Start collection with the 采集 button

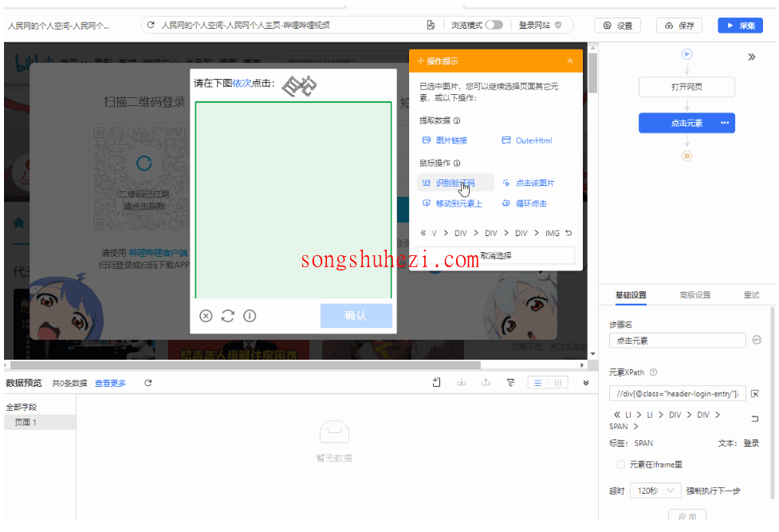click(740, 26)
